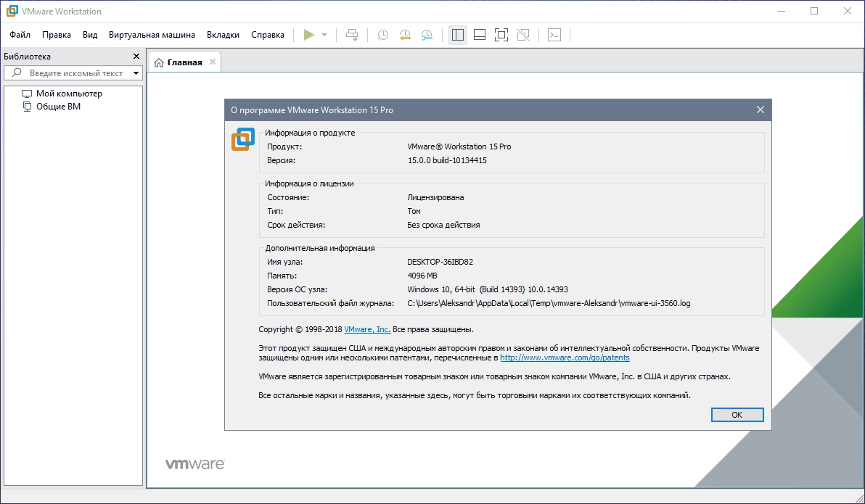The image size is (865, 504).
Task: Open the Виртуальная машина menu
Action: tap(152, 35)
